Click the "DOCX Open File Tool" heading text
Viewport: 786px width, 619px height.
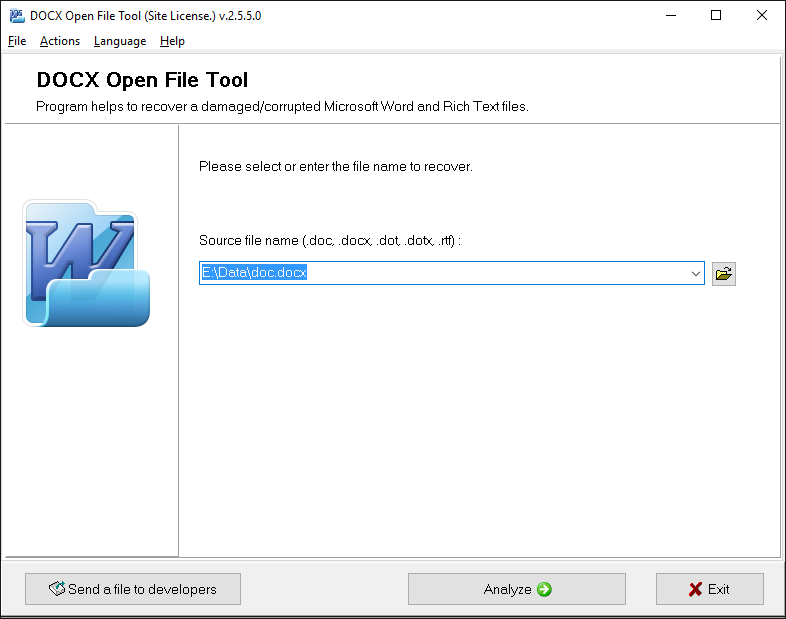142,80
